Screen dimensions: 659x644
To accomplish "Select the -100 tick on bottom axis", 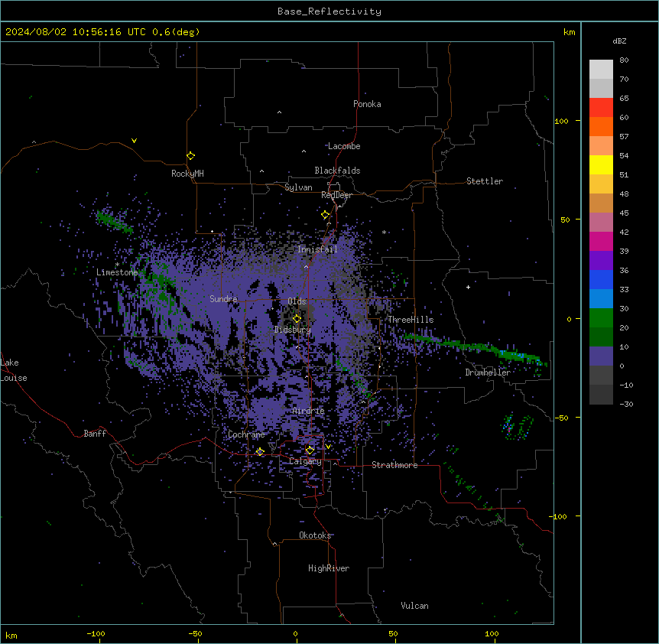I will click(x=96, y=633).
